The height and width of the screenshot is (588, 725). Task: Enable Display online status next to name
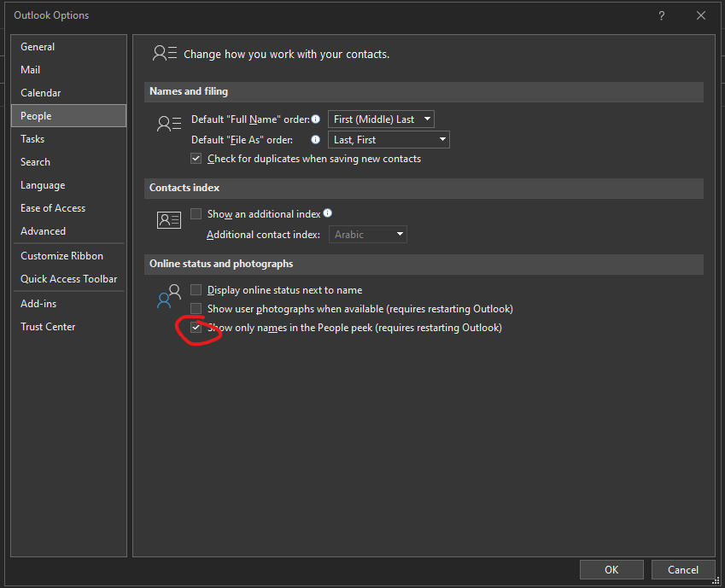[196, 290]
